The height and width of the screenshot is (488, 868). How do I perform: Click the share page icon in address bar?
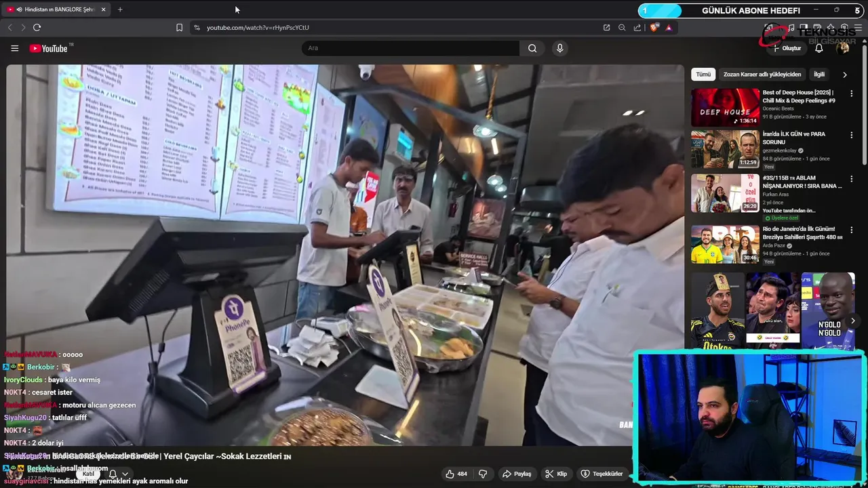pos(637,27)
